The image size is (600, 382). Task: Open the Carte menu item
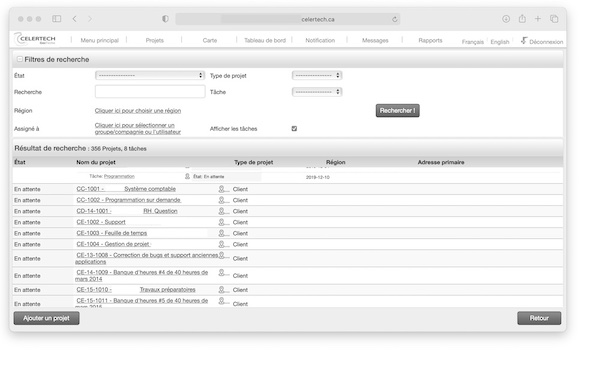point(210,40)
